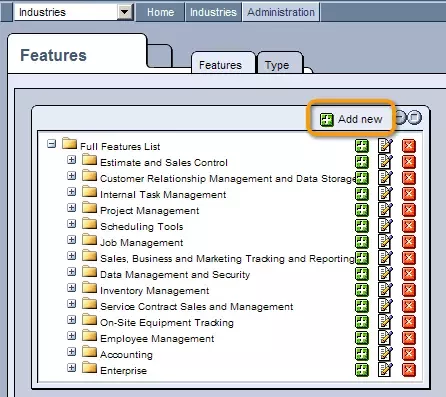Open the Administration menu

[281, 12]
